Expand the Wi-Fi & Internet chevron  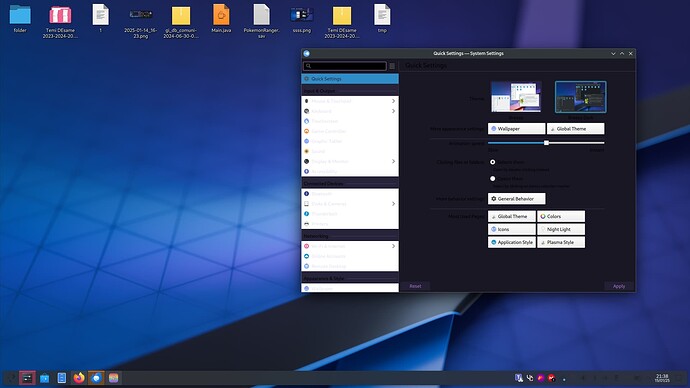pyautogui.click(x=393, y=246)
